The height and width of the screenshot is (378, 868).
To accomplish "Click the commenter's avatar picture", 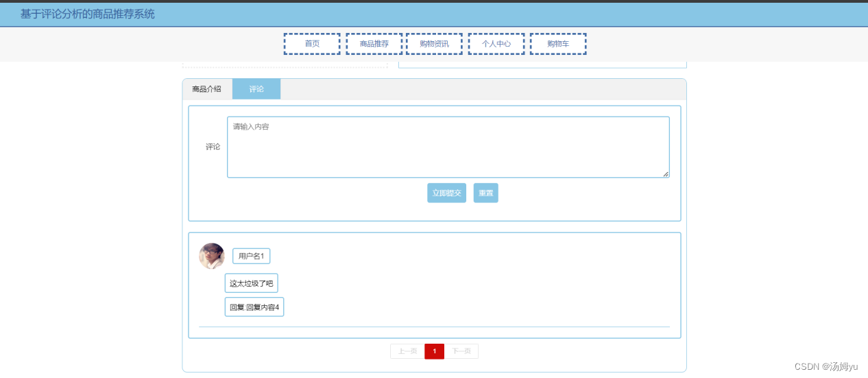I will (x=212, y=256).
